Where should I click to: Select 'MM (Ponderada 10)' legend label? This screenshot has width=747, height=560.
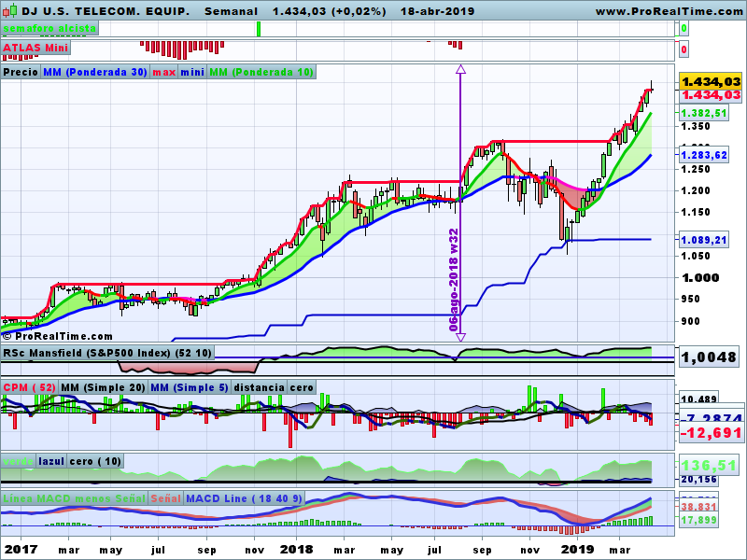[261, 72]
